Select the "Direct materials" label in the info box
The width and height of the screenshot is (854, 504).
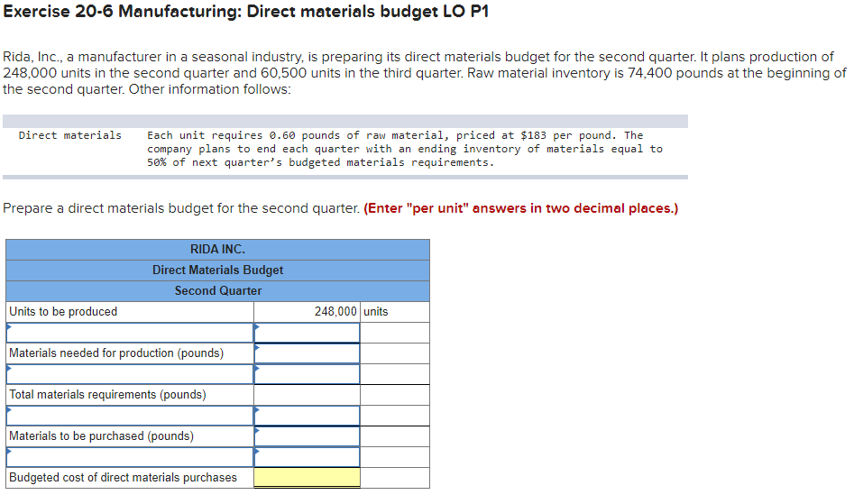coord(70,135)
